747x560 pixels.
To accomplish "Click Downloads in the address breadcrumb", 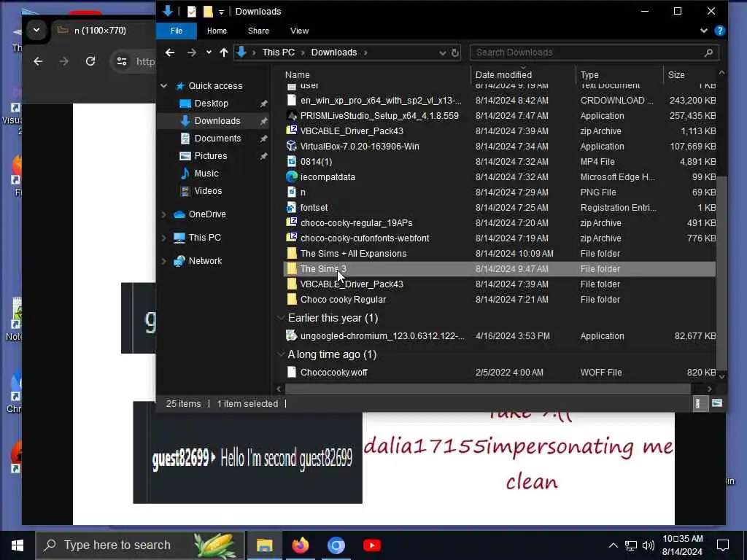I will pyautogui.click(x=334, y=52).
